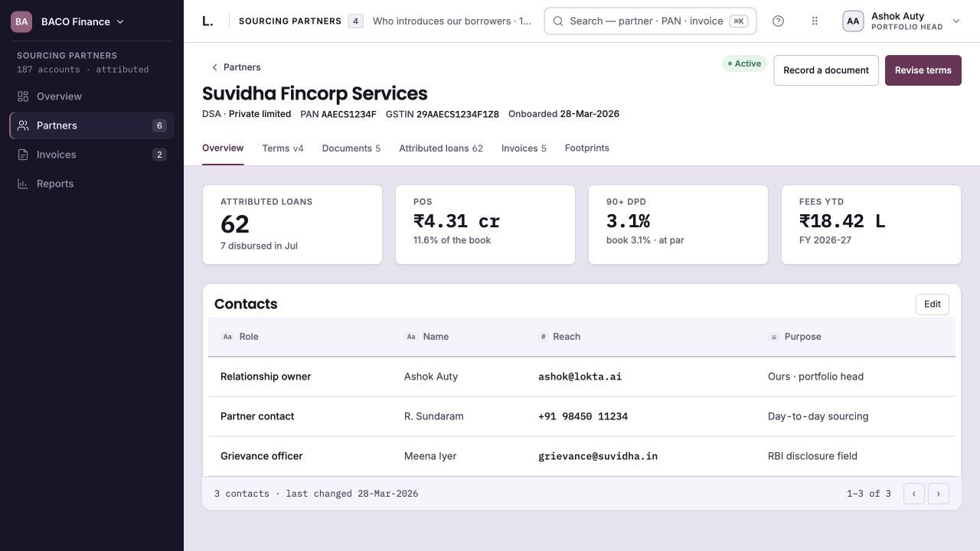Switch to the Documents tab
The width and height of the screenshot is (980, 551).
351,148
